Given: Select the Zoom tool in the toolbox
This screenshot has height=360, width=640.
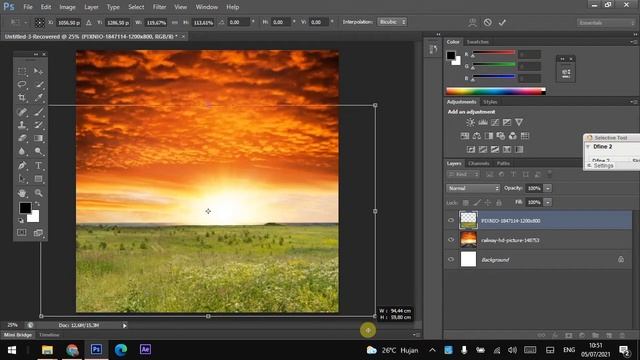Looking at the screenshot, I should pos(38,193).
